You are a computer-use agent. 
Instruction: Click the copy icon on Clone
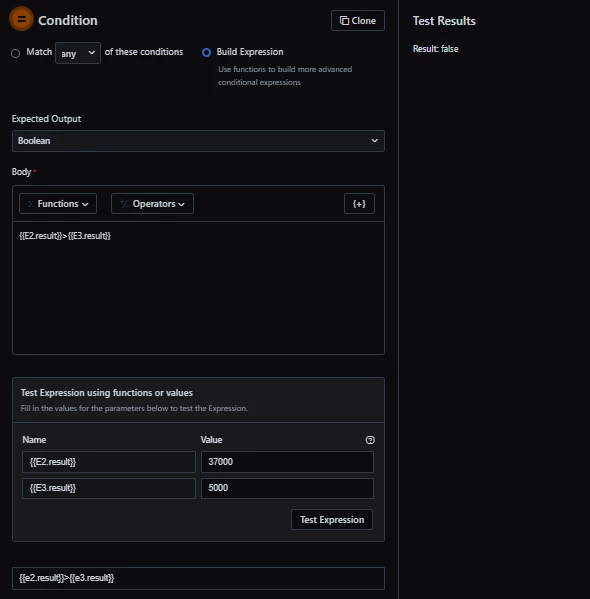pyautogui.click(x=344, y=21)
